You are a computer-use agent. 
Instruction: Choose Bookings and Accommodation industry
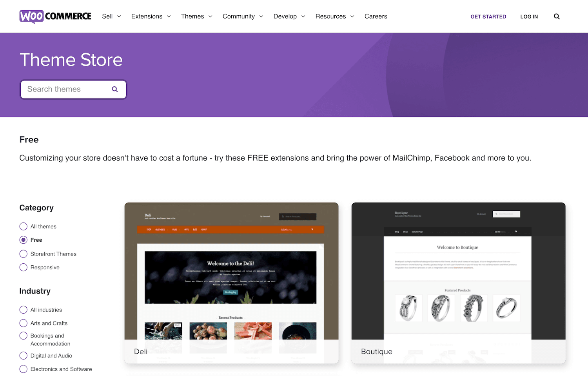pos(23,336)
